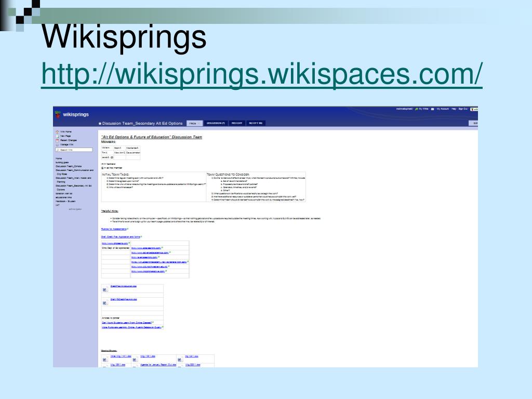Open the first .doc file link in the documents table
The width and height of the screenshot is (532, 399).
(x=124, y=286)
